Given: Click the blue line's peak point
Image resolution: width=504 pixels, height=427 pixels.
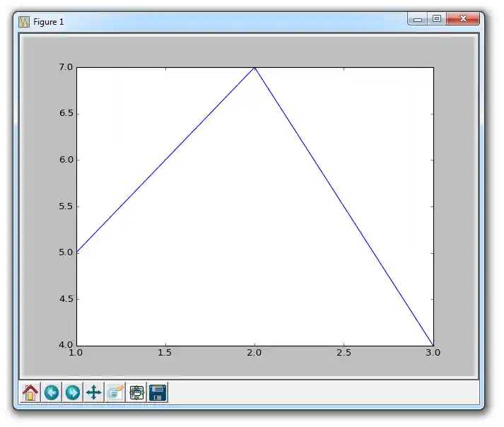Looking at the screenshot, I should tap(254, 68).
